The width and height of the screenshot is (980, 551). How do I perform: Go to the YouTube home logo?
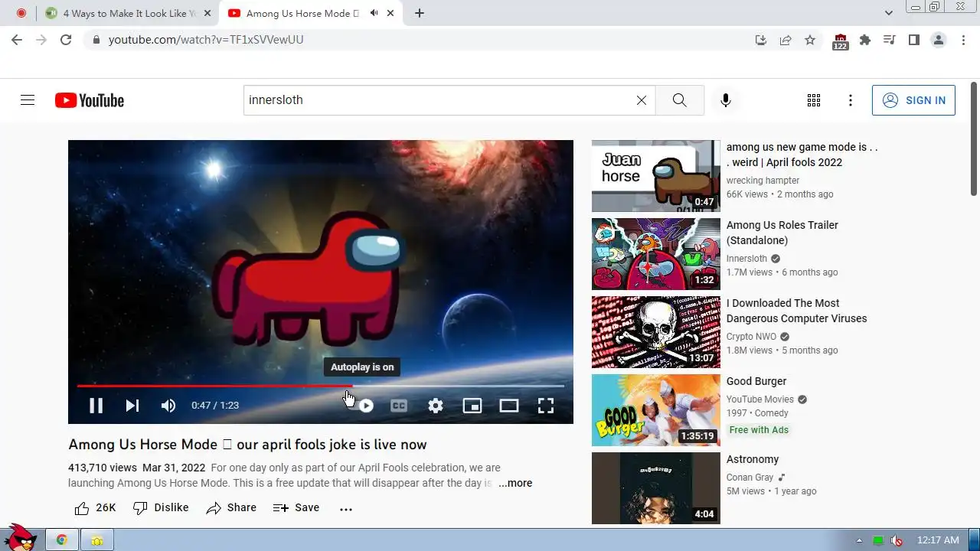90,100
